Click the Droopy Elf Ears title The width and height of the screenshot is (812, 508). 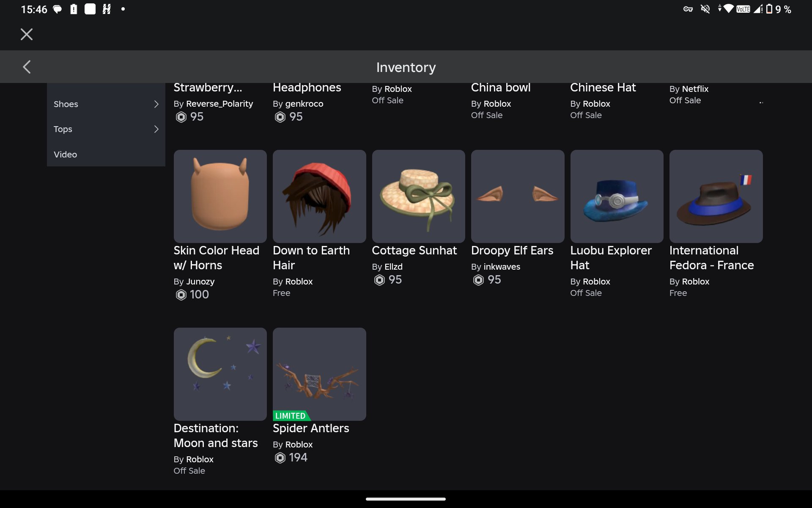512,250
